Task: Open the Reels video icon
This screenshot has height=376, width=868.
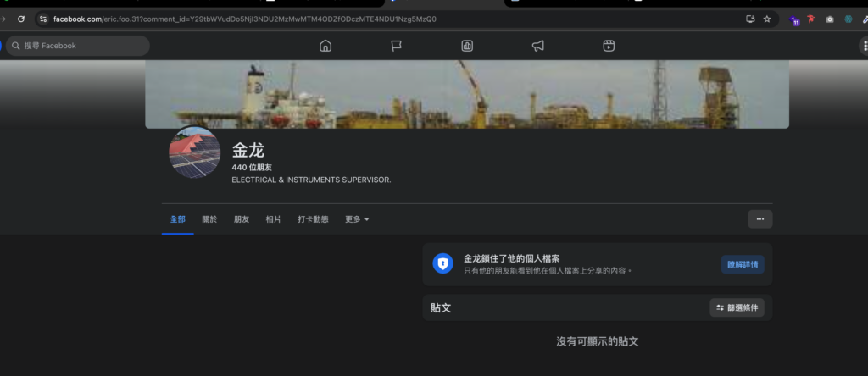Action: (609, 46)
